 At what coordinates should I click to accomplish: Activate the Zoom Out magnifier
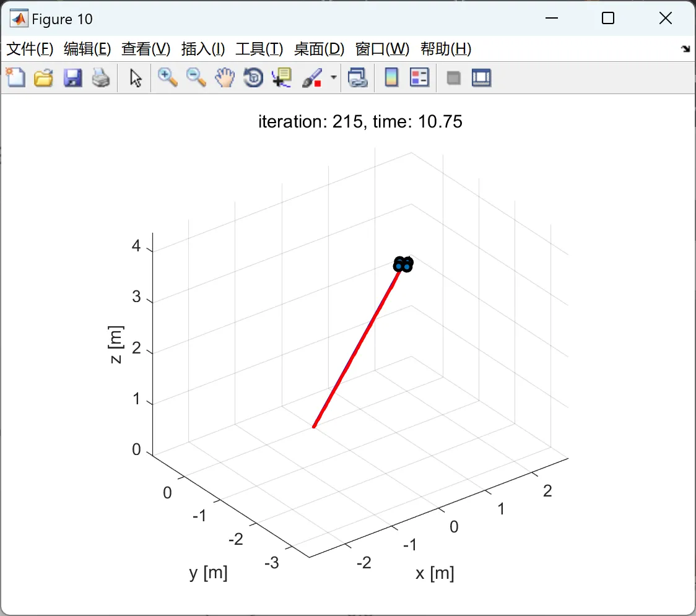[196, 77]
